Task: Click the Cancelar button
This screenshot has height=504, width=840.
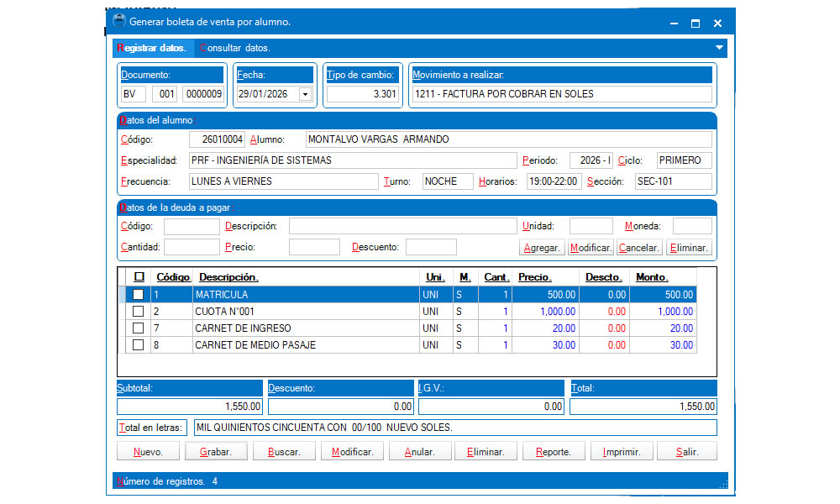Action: pyautogui.click(x=639, y=248)
